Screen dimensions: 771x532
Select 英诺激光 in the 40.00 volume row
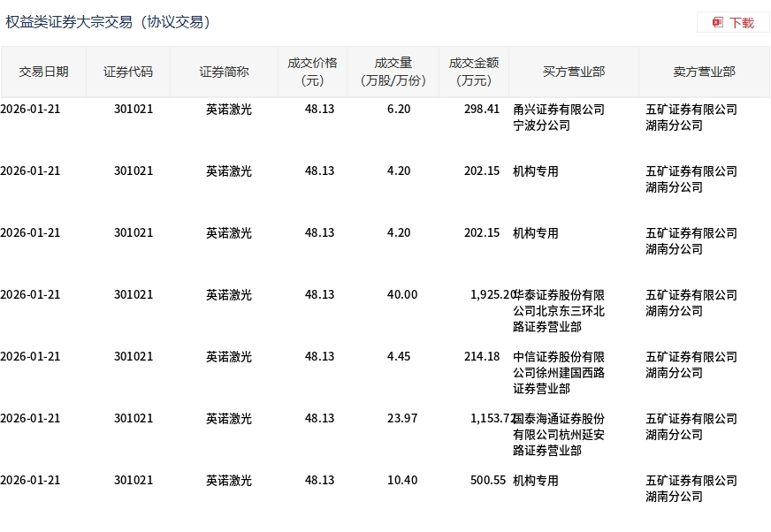coord(229,294)
